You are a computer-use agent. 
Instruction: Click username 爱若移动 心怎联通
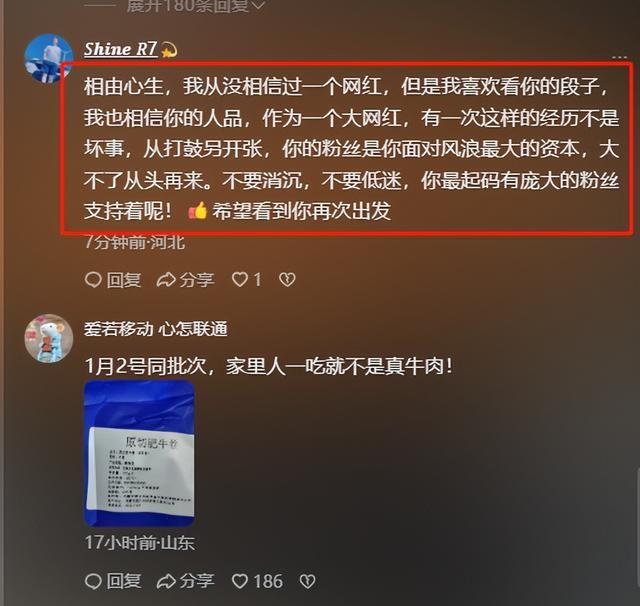tap(156, 329)
